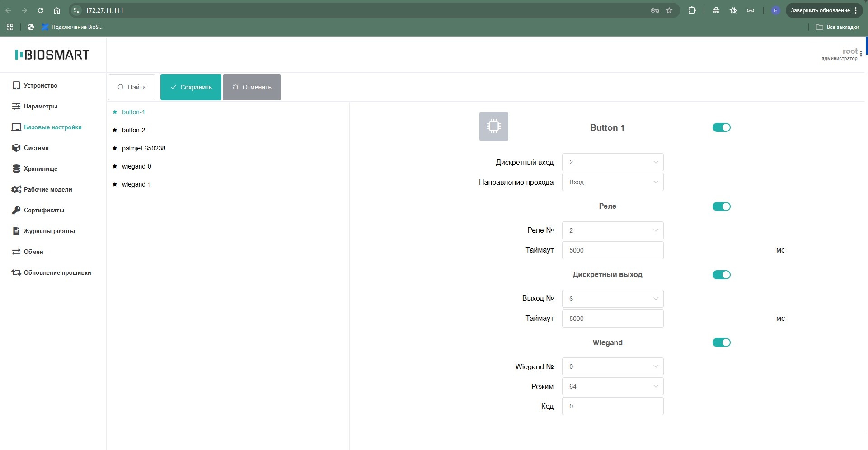Click the Хранилище database icon
This screenshot has height=450, width=868.
[x=16, y=169]
